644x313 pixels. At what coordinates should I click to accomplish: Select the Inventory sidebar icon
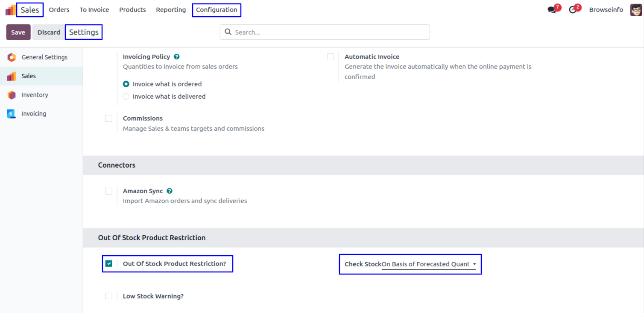click(12, 95)
